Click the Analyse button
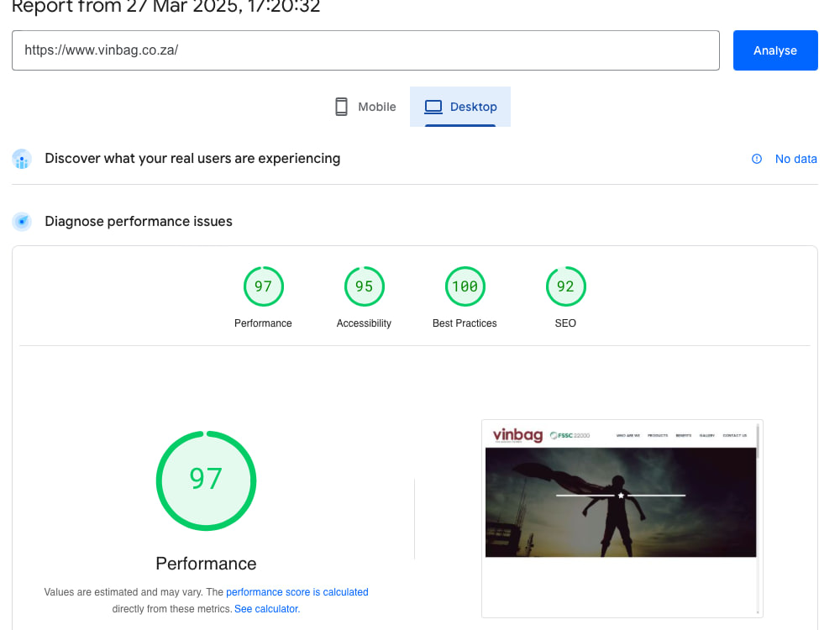The height and width of the screenshot is (630, 840). click(775, 50)
